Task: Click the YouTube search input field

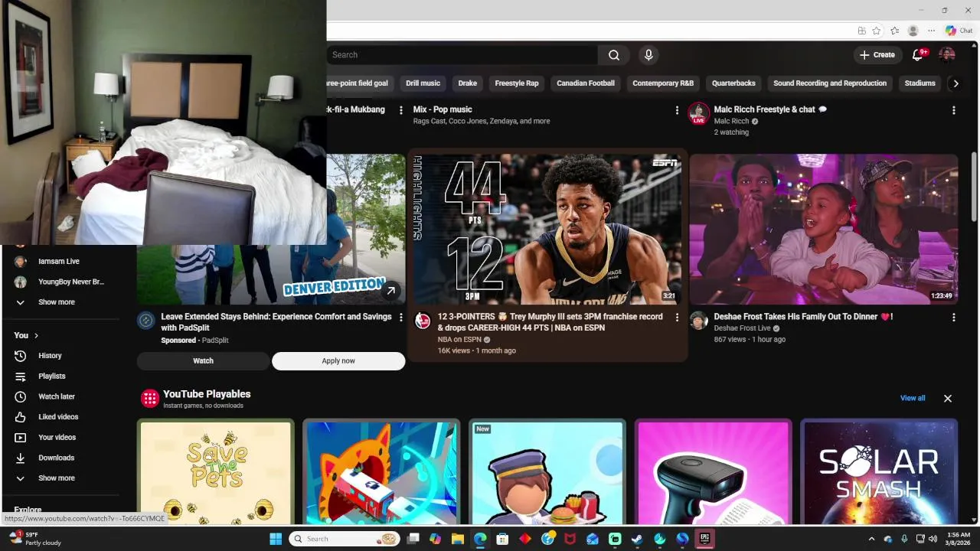Action: tap(462, 55)
